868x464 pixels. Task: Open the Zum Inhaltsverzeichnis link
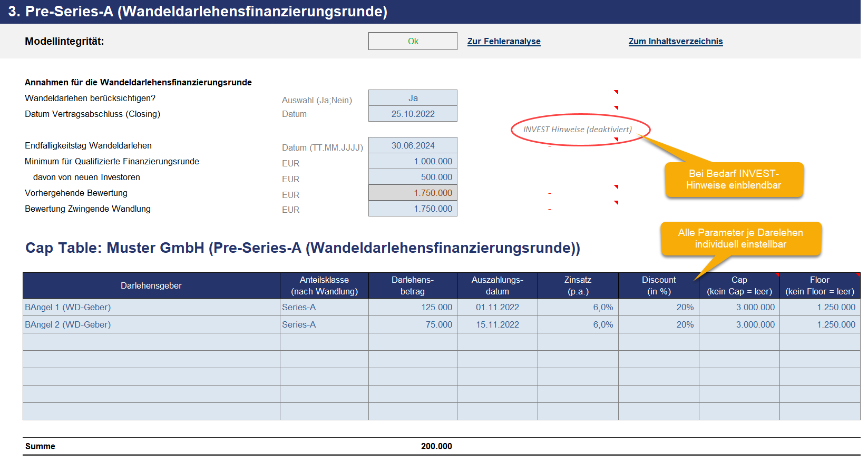click(676, 41)
